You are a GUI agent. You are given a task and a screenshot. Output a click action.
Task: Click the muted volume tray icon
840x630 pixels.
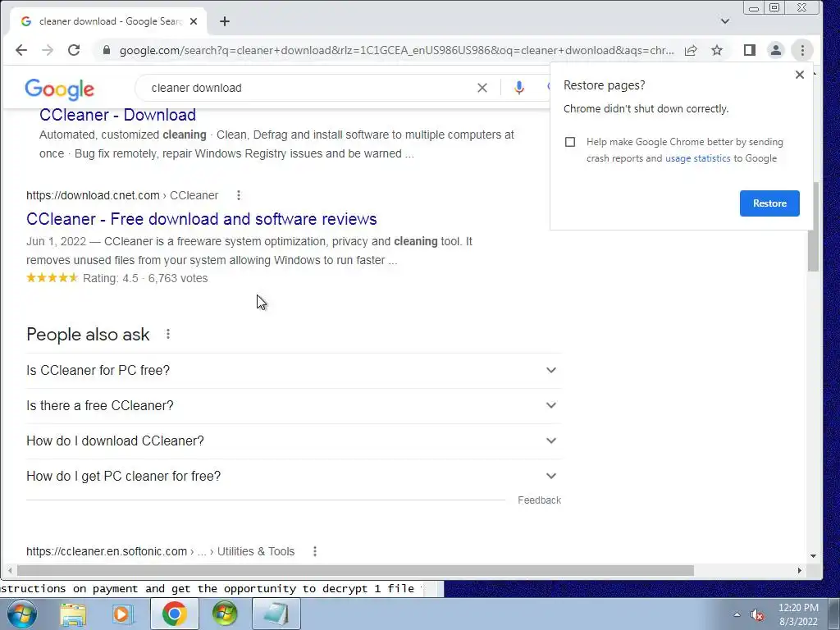[757, 615]
